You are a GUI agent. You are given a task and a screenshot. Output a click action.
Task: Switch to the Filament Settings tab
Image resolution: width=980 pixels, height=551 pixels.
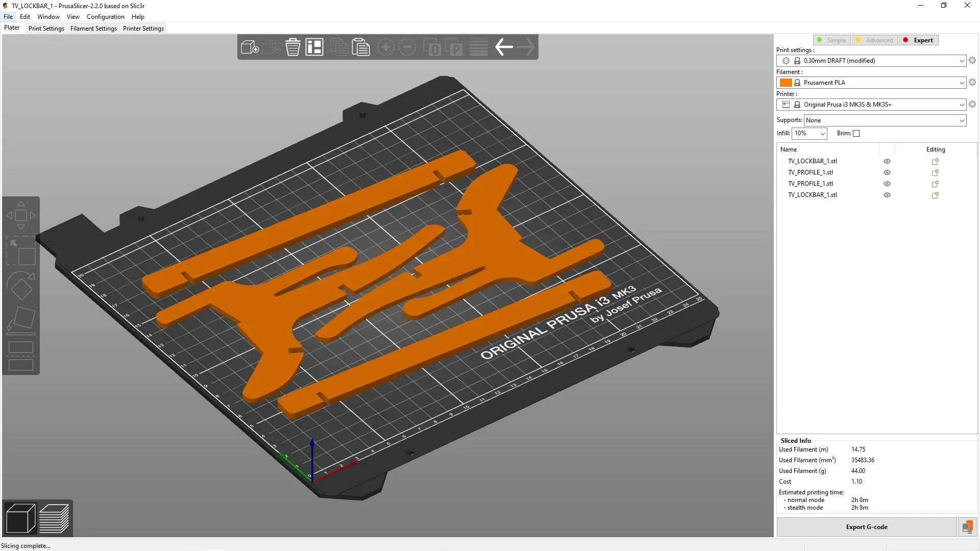93,29
